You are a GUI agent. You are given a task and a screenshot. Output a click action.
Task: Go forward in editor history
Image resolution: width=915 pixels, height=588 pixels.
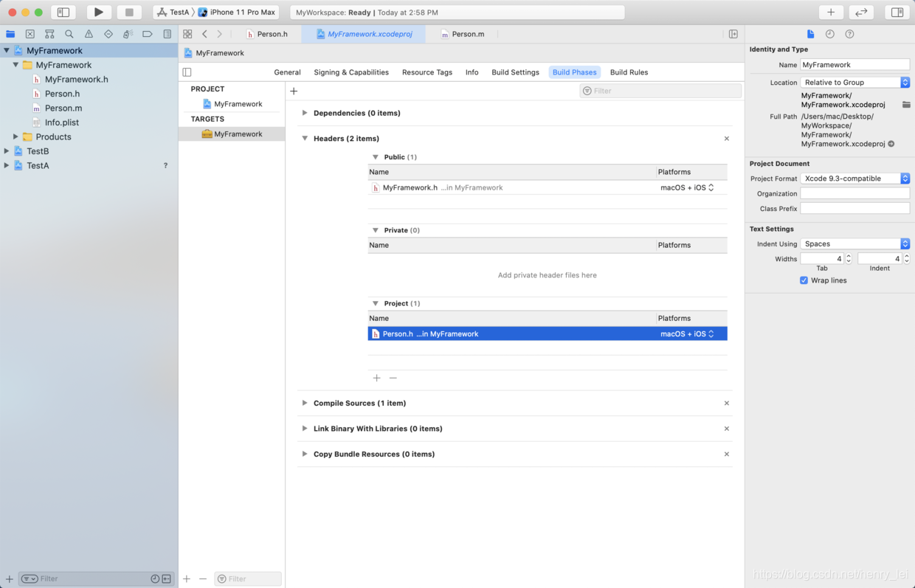point(219,34)
